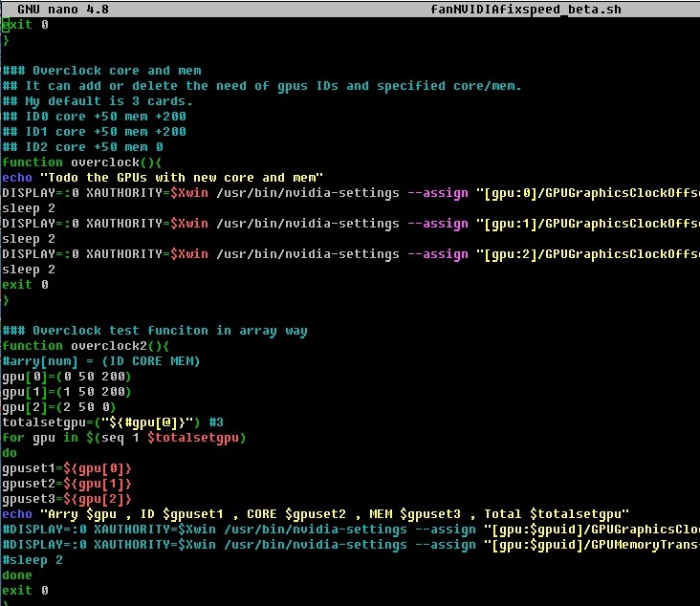Click the commented '#sleep 2' line

pyautogui.click(x=33, y=560)
